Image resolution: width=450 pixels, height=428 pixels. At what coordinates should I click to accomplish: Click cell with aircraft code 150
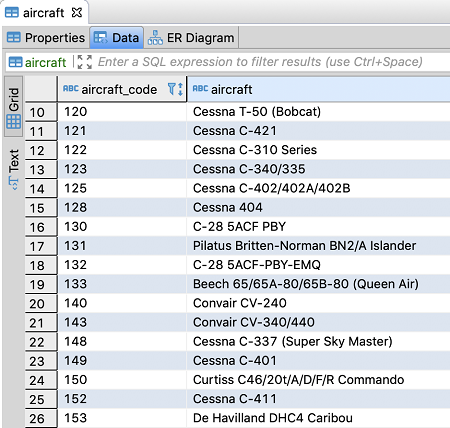(122, 380)
